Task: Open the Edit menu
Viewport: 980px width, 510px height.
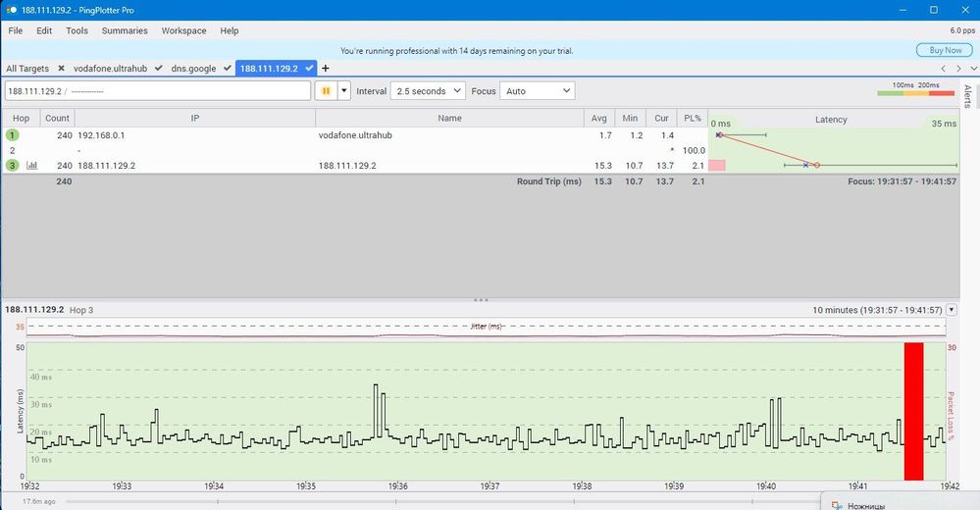Action: click(44, 30)
